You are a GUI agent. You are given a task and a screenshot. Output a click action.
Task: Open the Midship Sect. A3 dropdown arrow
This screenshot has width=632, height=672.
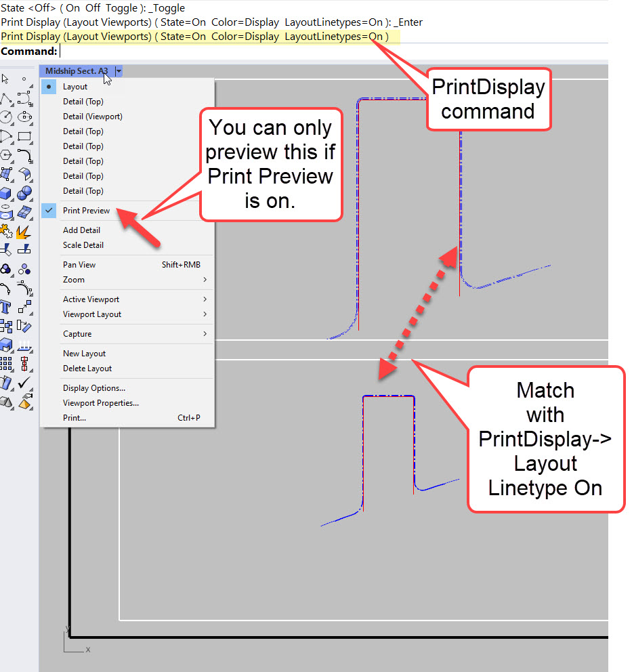point(119,71)
